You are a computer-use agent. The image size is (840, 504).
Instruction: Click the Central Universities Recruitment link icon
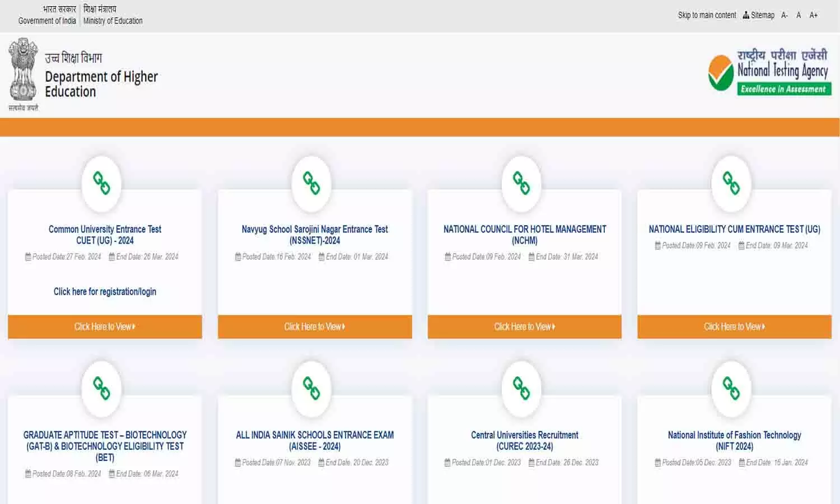coord(521,389)
